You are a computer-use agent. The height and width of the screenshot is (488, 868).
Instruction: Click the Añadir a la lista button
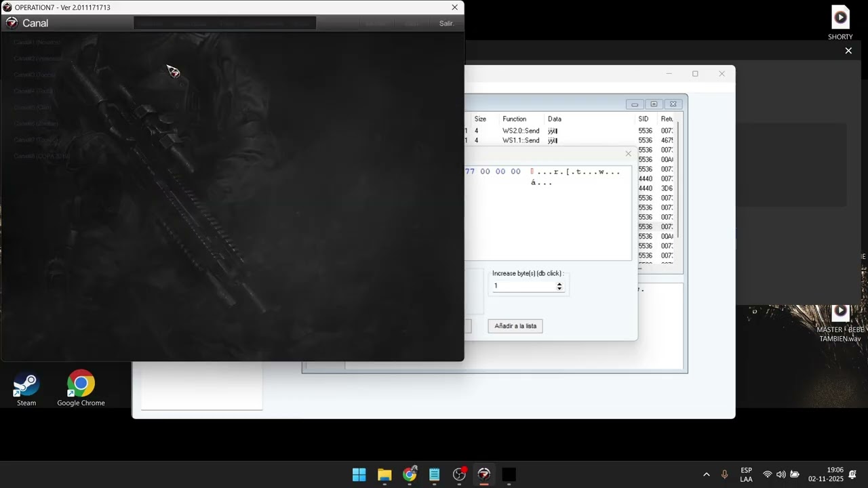pyautogui.click(x=515, y=326)
